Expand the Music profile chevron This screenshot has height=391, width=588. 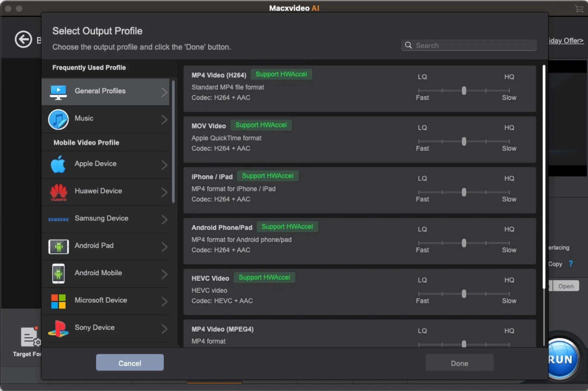tap(164, 119)
